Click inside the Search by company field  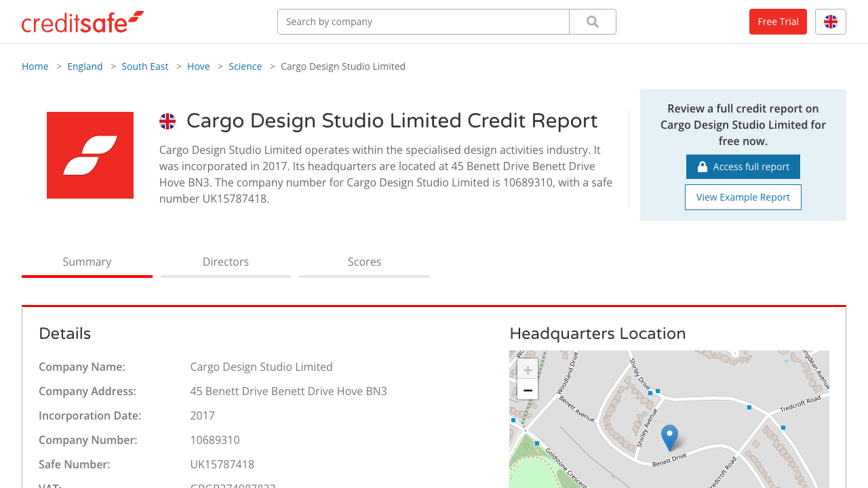pyautogui.click(x=423, y=21)
